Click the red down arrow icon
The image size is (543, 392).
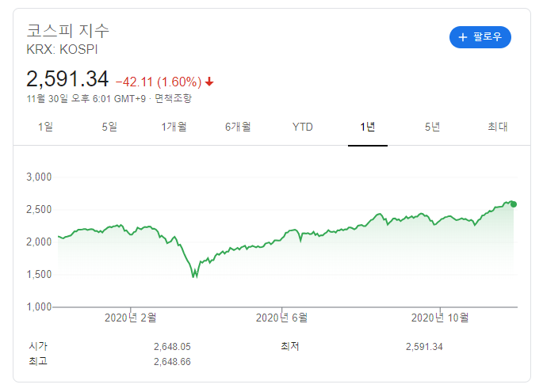coord(209,82)
